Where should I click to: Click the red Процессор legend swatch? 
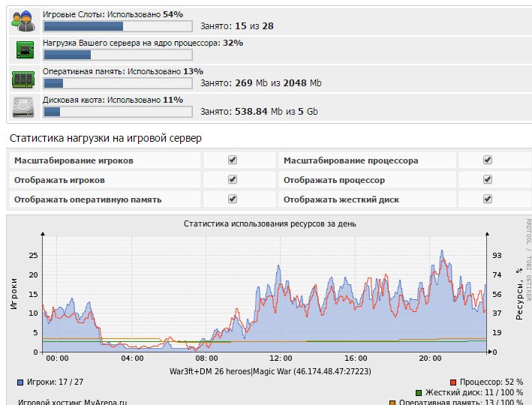pyautogui.click(x=454, y=382)
